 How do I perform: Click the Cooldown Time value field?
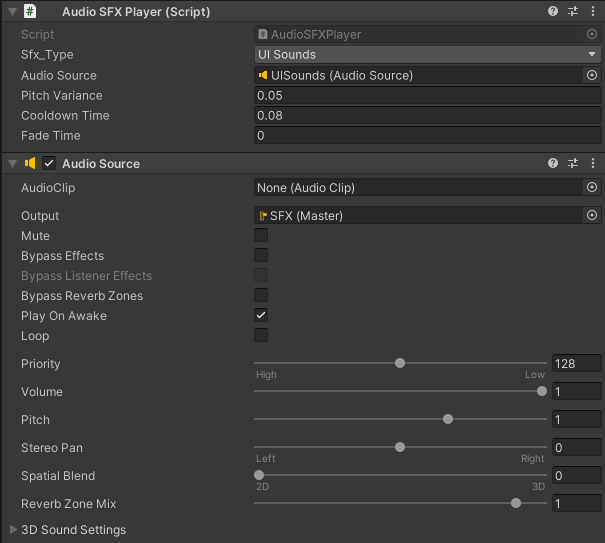(427, 115)
